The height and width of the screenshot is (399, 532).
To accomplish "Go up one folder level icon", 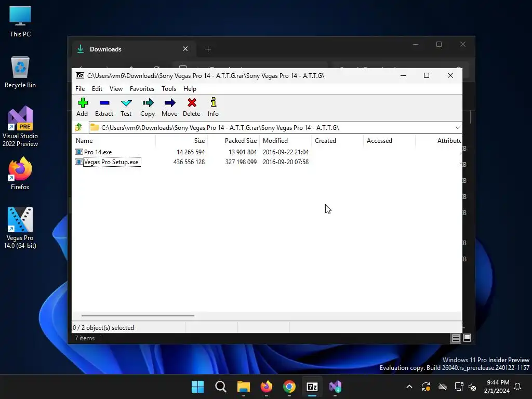I will coord(79,128).
